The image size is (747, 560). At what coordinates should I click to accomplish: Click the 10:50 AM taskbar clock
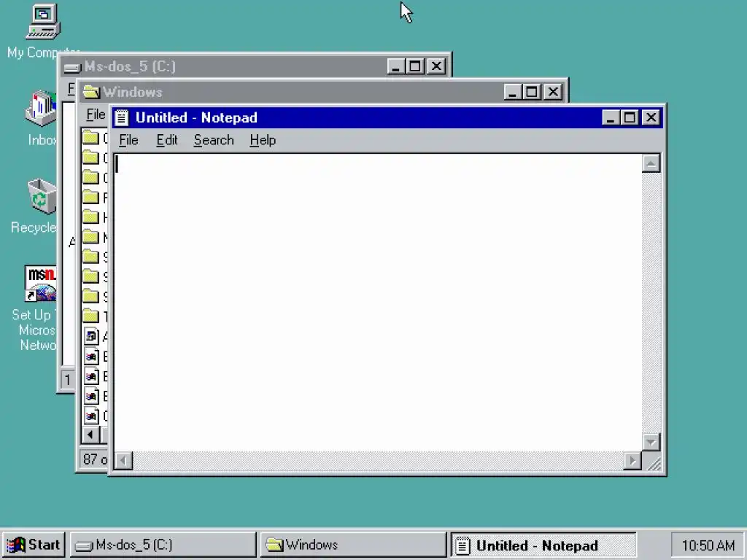click(708, 545)
